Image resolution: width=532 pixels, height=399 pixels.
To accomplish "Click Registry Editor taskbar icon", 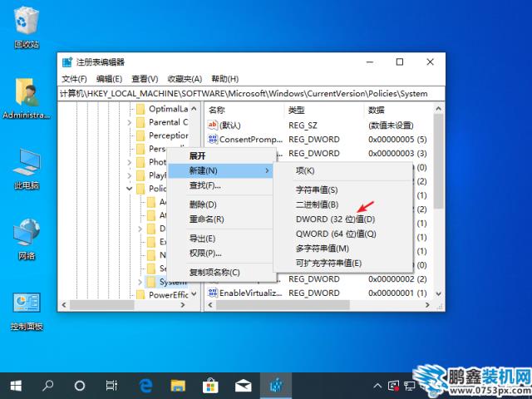I will click(276, 386).
